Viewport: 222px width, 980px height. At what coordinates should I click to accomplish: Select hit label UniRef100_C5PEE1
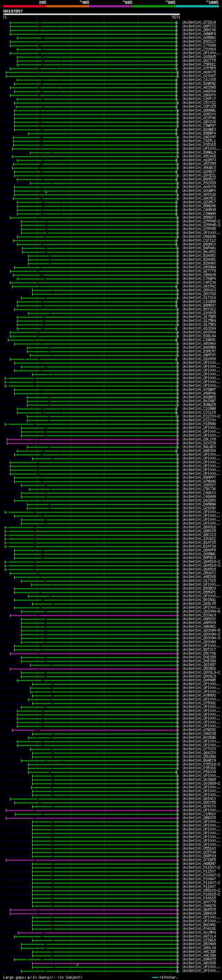pyautogui.click(x=199, y=65)
